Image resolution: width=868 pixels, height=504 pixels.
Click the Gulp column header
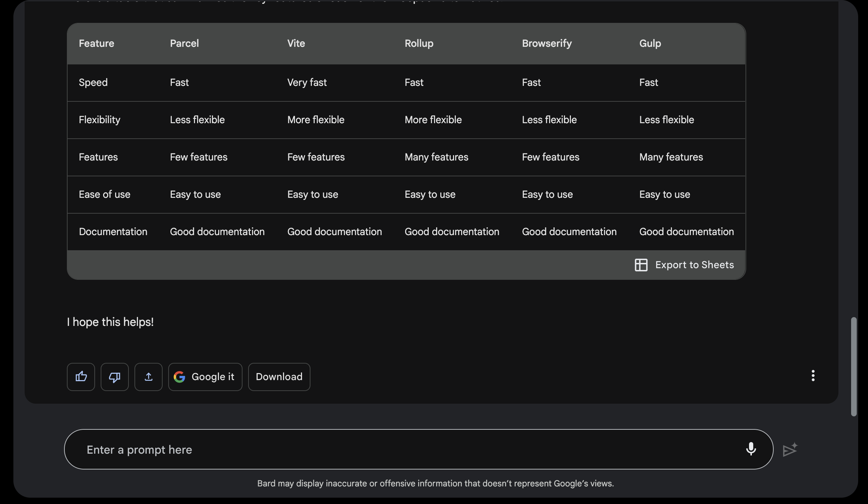point(650,43)
